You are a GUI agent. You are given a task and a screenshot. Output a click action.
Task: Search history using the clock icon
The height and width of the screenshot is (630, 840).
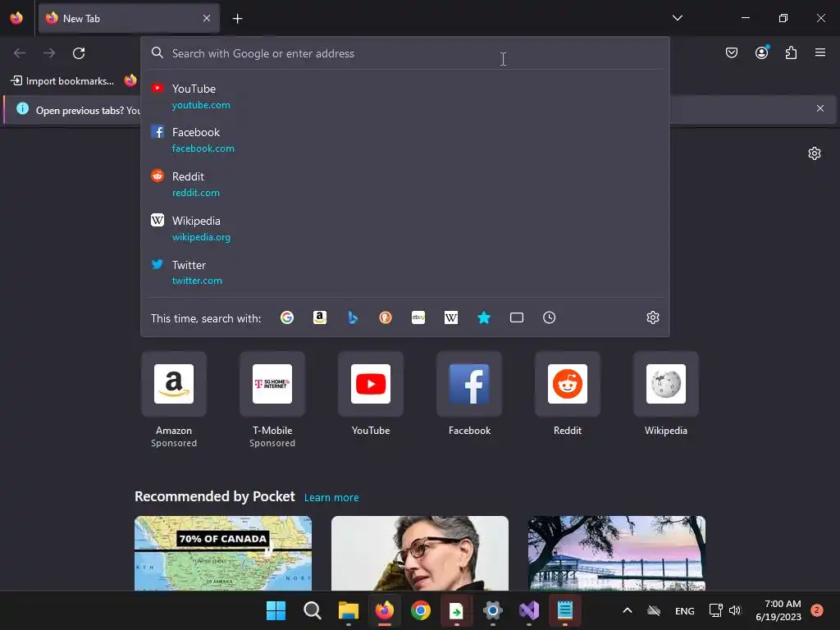(549, 317)
